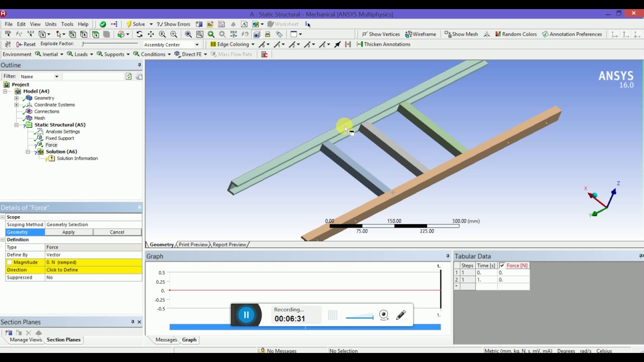Click Cancel for geometry selection

tap(117, 232)
